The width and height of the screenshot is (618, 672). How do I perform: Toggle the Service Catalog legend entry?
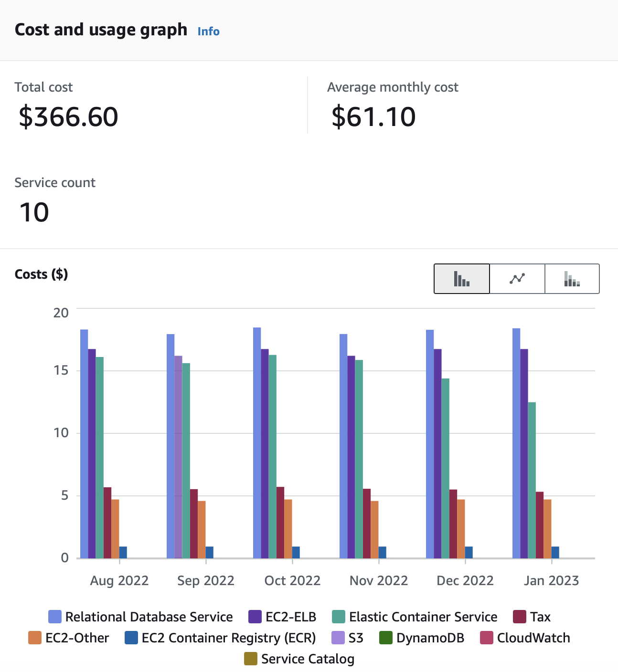[299, 659]
